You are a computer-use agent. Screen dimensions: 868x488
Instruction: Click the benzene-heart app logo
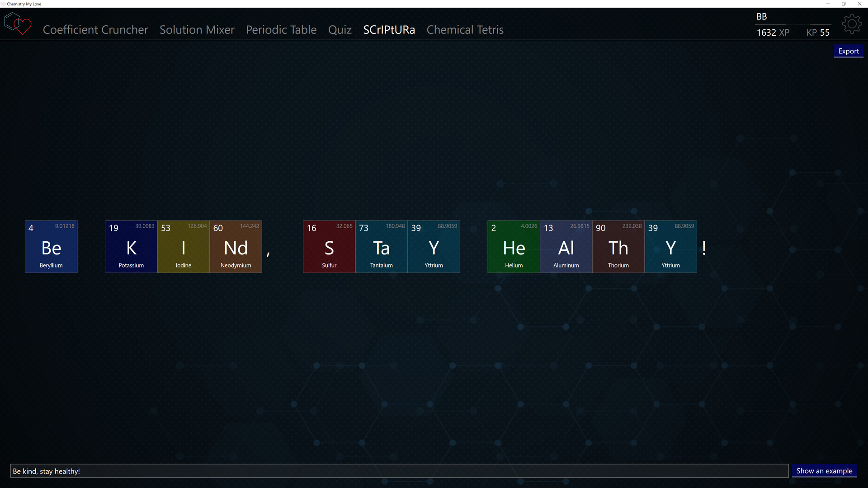(17, 23)
